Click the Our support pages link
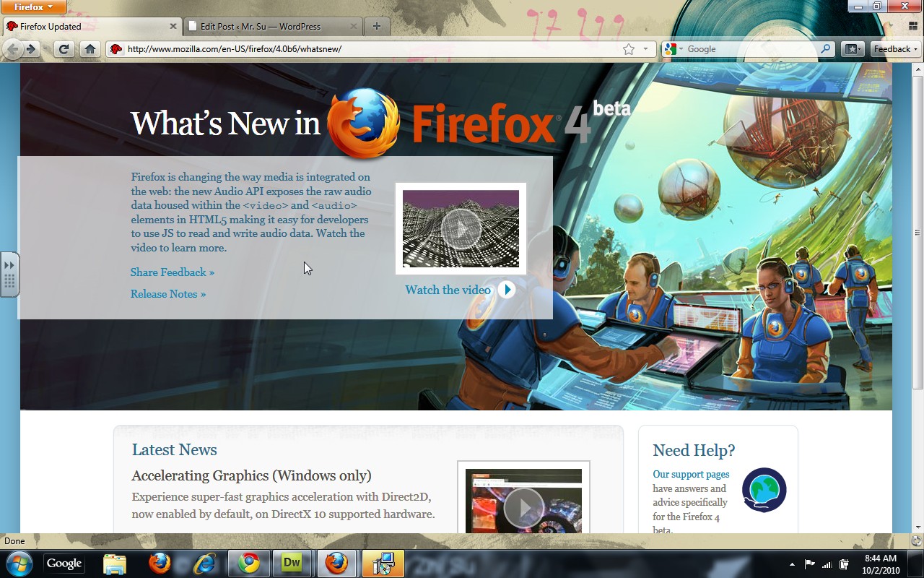 pos(691,474)
